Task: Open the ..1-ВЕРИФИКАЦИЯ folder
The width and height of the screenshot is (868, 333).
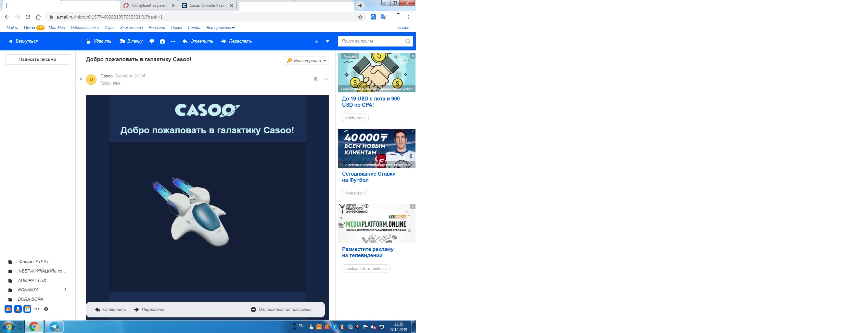Action: pyautogui.click(x=38, y=271)
